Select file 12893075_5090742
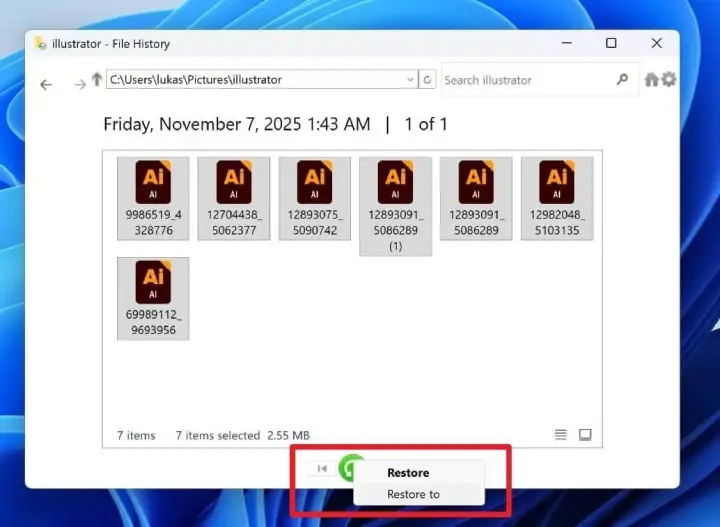Viewport: 720px width, 527px height. coord(315,198)
